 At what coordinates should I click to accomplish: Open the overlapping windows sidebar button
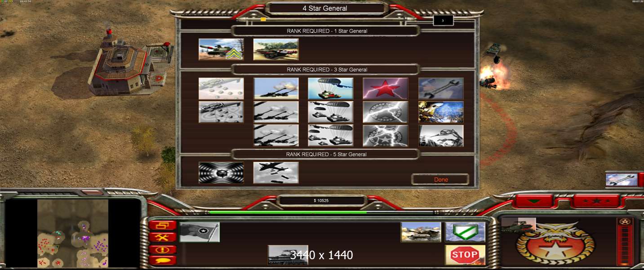(162, 225)
